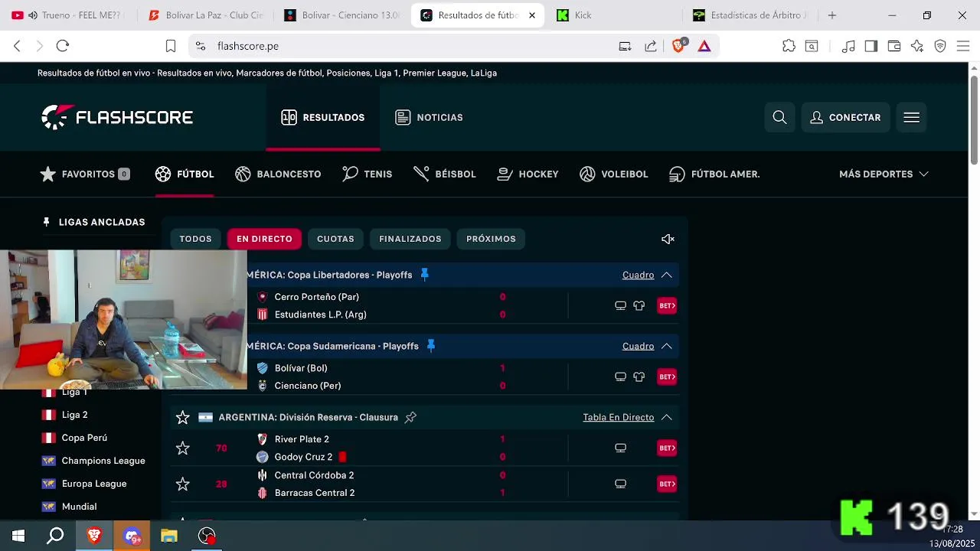Select Baloncesto sport
Viewport: 980px width, 551px height.
click(x=278, y=174)
